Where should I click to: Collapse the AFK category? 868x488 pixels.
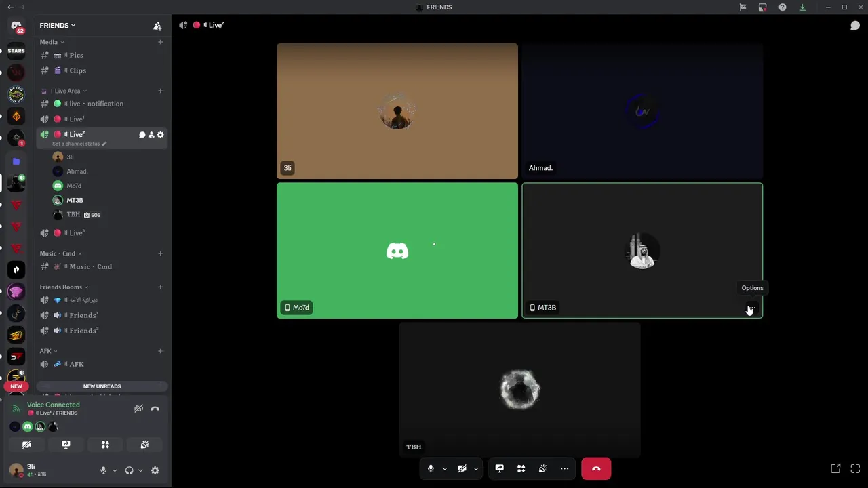click(x=48, y=351)
